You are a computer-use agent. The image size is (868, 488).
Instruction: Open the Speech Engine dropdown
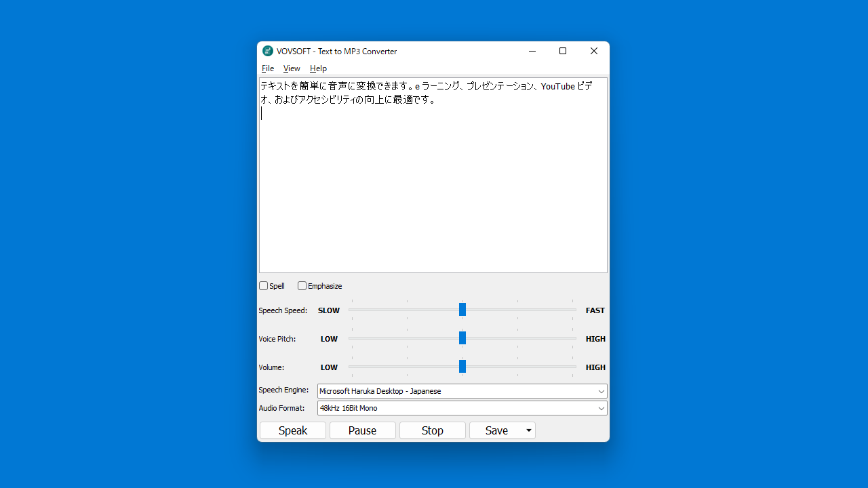point(462,391)
